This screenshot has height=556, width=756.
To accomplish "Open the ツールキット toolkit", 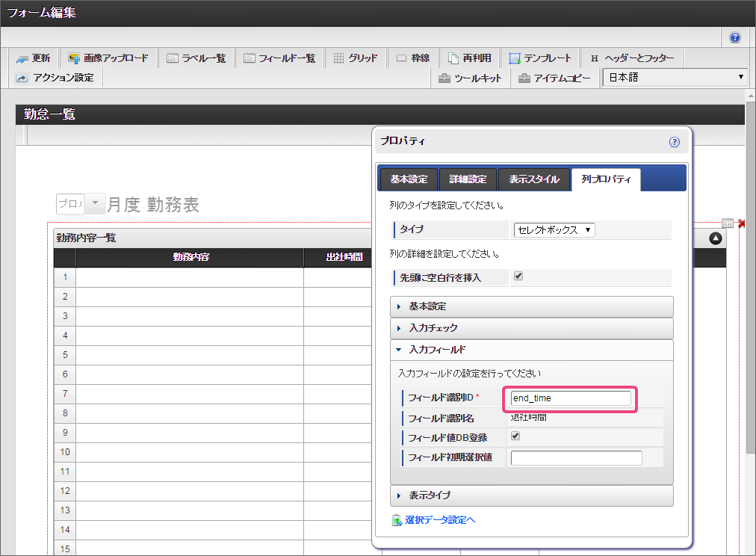I will tap(470, 78).
